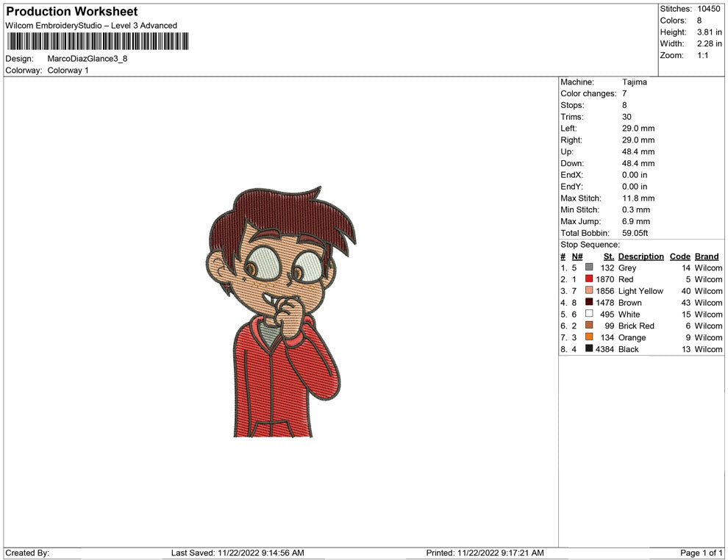Click the design name 'MarcoDiazGlance3_8'
This screenshot has height=560, width=728.
[x=88, y=59]
